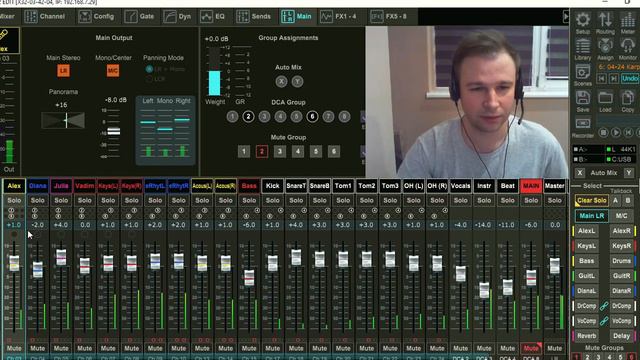Click the Panorama pan control
Viewport: 640px width, 360px height.
(63, 120)
